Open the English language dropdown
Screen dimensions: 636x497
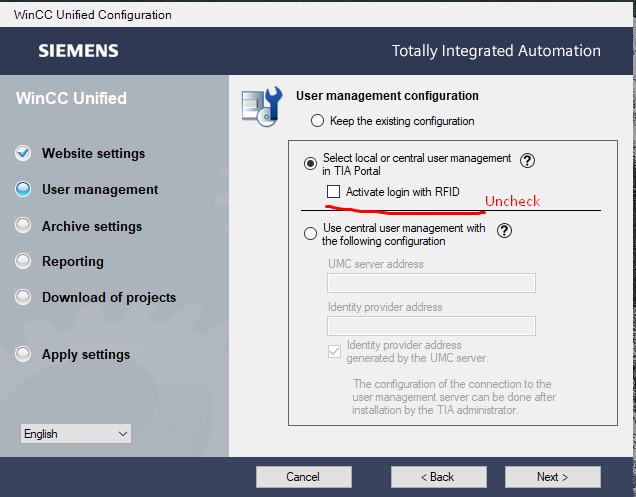pyautogui.click(x=76, y=434)
